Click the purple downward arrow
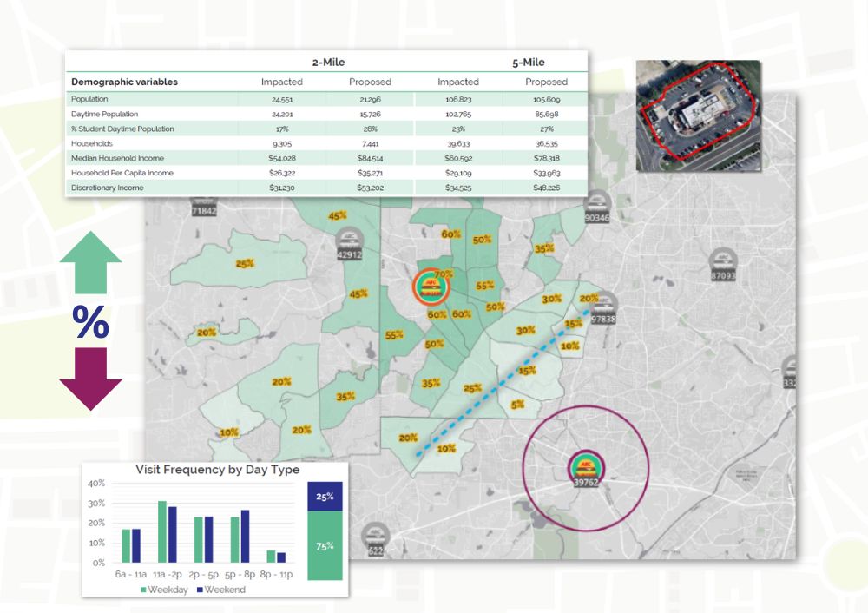Image resolution: width=868 pixels, height=613 pixels. click(x=90, y=379)
